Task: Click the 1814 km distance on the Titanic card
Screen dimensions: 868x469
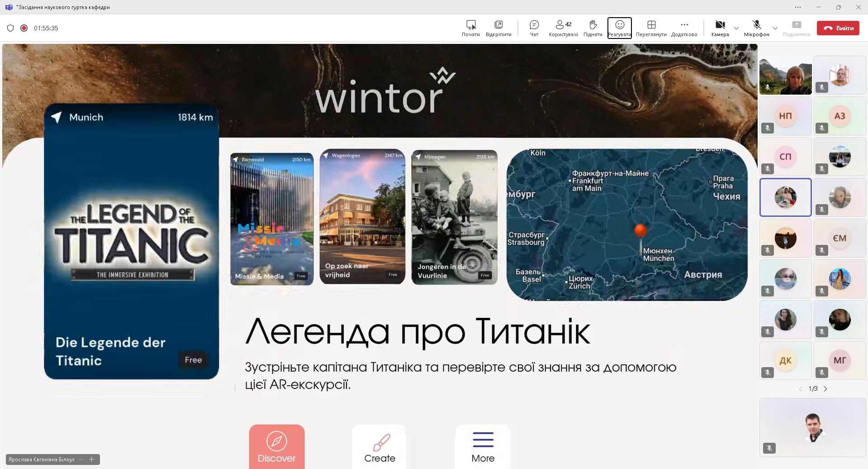Action: 195,117
